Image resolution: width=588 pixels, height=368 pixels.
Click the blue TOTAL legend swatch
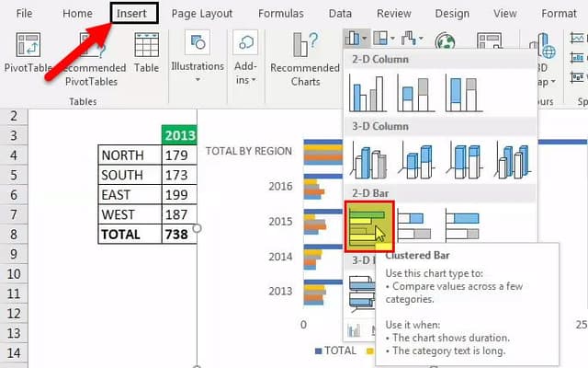click(319, 351)
